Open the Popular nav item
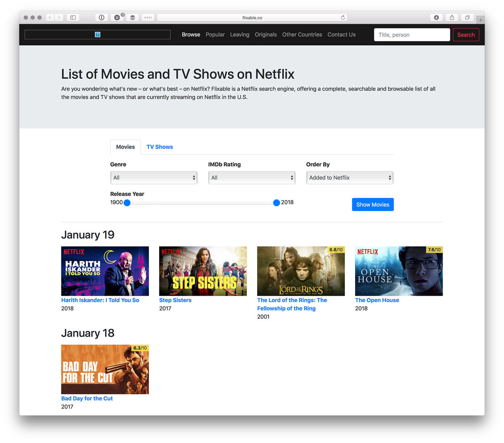This screenshot has width=504, height=443. pyautogui.click(x=215, y=35)
